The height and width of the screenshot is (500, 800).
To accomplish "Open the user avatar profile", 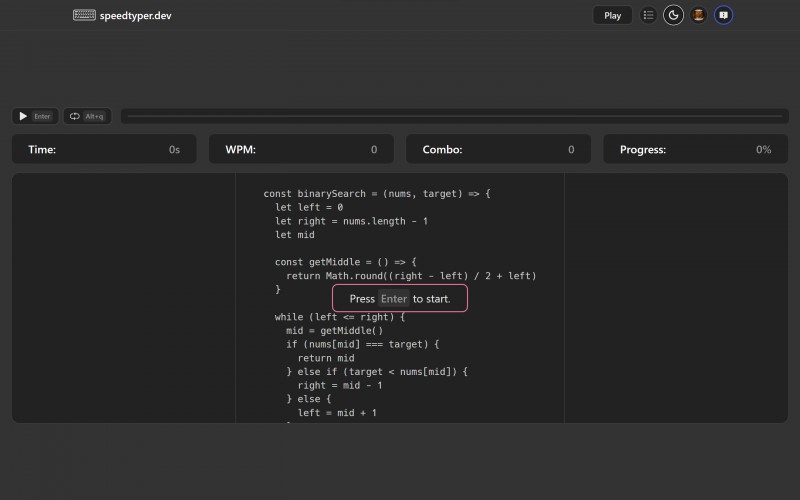I will point(698,15).
